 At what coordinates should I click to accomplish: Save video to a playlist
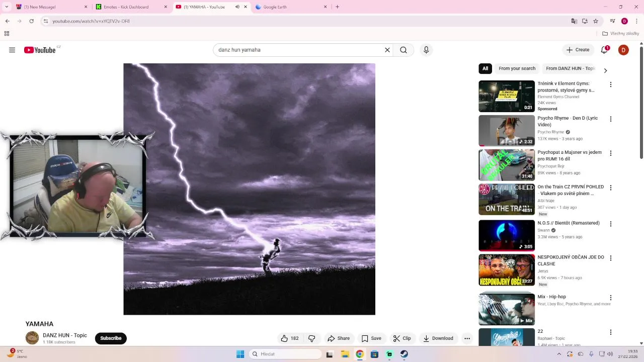point(371,338)
